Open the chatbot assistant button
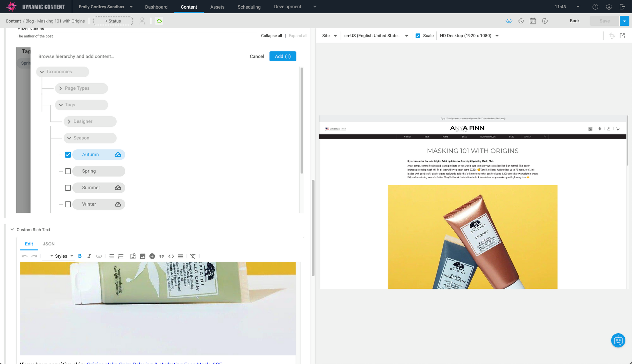632x364 pixels. (x=618, y=340)
